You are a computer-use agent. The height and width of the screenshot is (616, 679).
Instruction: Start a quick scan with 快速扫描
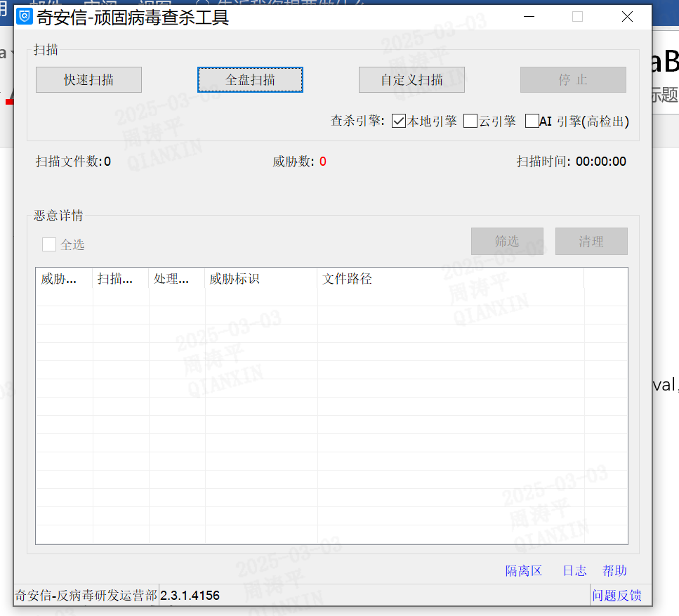(x=88, y=80)
